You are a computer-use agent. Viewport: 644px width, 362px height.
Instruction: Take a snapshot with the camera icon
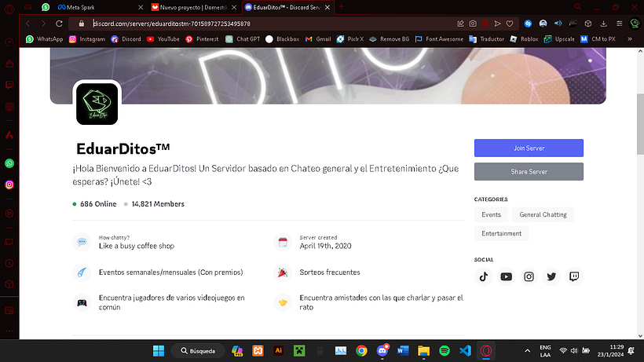tap(473, 24)
